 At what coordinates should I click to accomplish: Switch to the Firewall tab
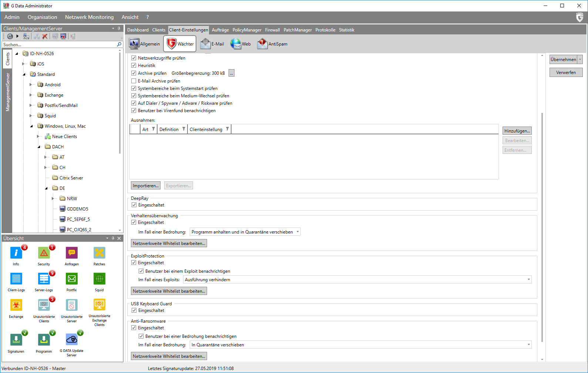click(x=272, y=30)
